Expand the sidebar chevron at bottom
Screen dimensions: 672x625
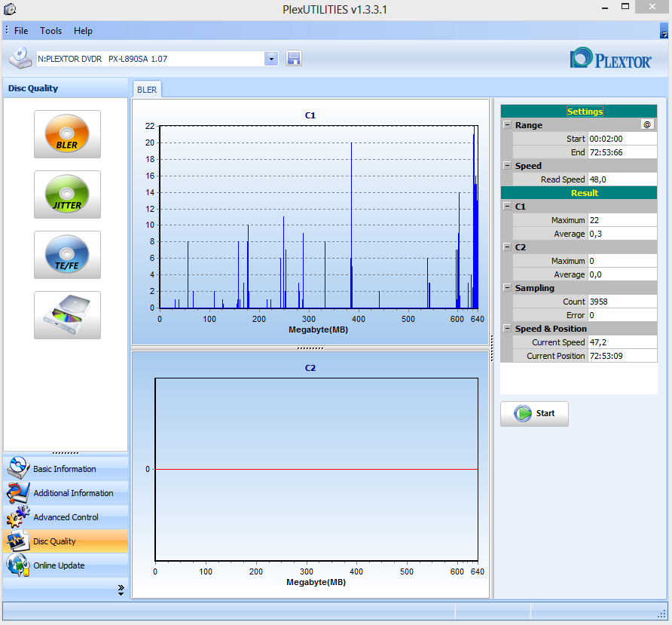pyautogui.click(x=121, y=590)
